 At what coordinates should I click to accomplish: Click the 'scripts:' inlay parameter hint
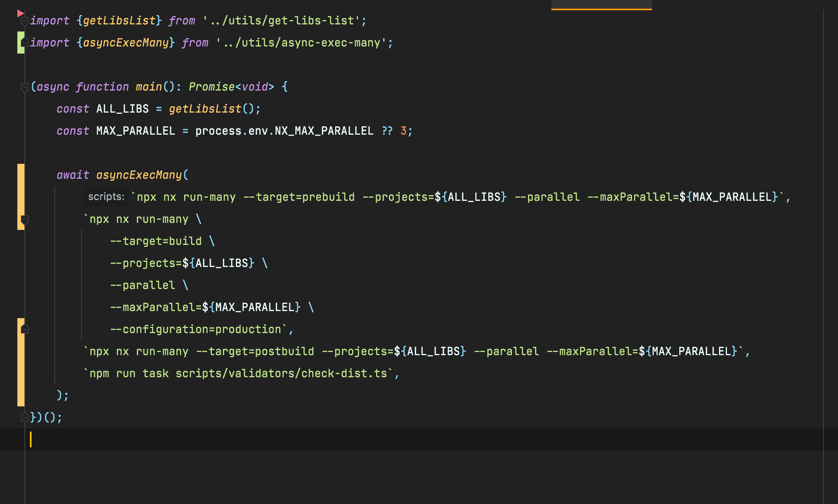coord(106,197)
